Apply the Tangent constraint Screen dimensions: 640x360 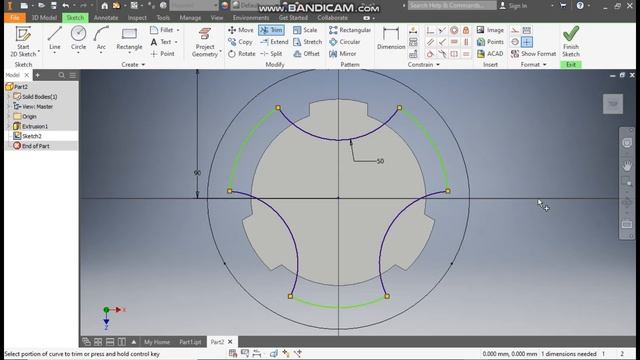click(x=430, y=53)
